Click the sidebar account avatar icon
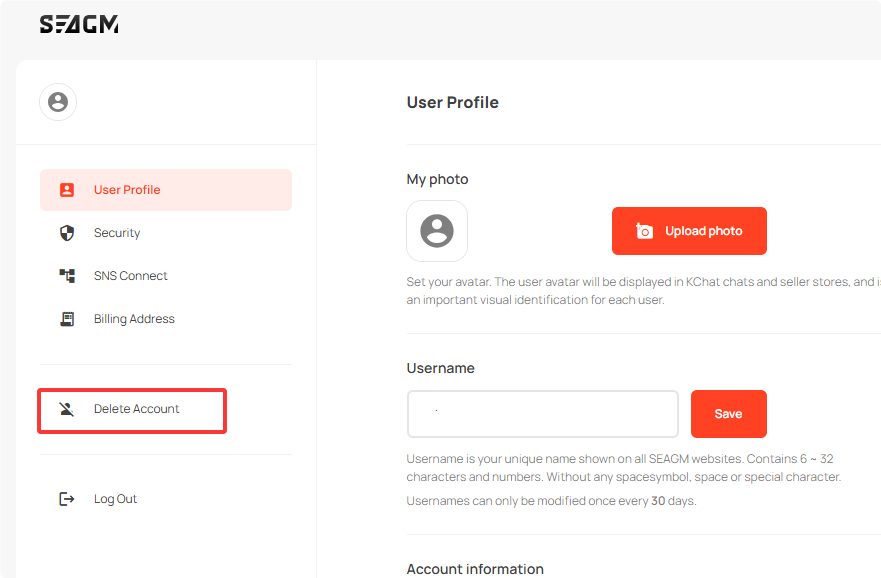The width and height of the screenshot is (881, 578). (58, 101)
